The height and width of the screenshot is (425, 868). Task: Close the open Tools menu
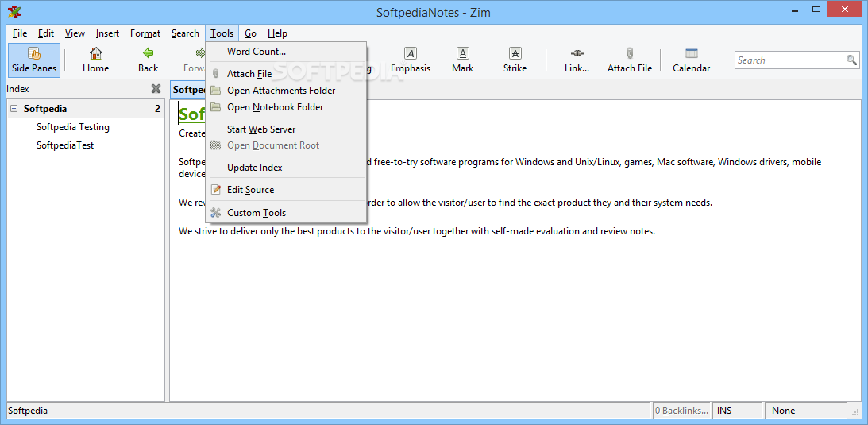(x=222, y=33)
